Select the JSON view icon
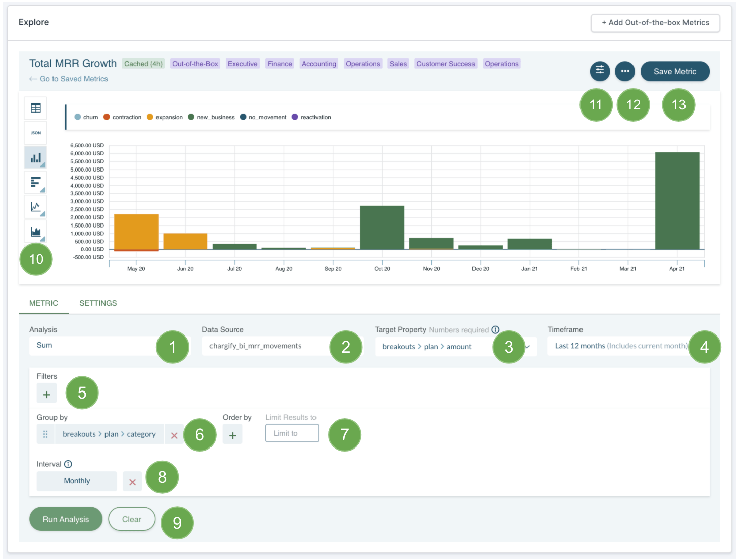This screenshot has height=560, width=738. 35,133
